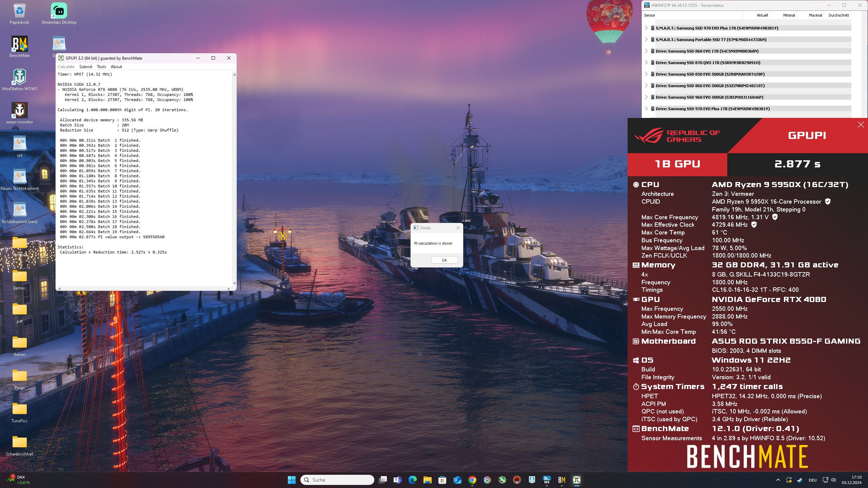Expand Drive Samsung SSD 960 EVO 500GB row
The width and height of the screenshot is (868, 488).
click(x=646, y=97)
